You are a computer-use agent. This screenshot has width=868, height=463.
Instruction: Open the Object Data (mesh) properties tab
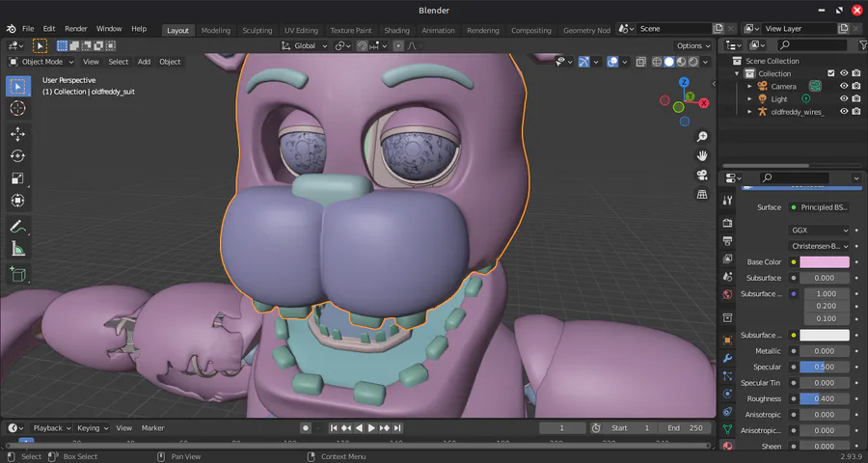pyautogui.click(x=727, y=428)
